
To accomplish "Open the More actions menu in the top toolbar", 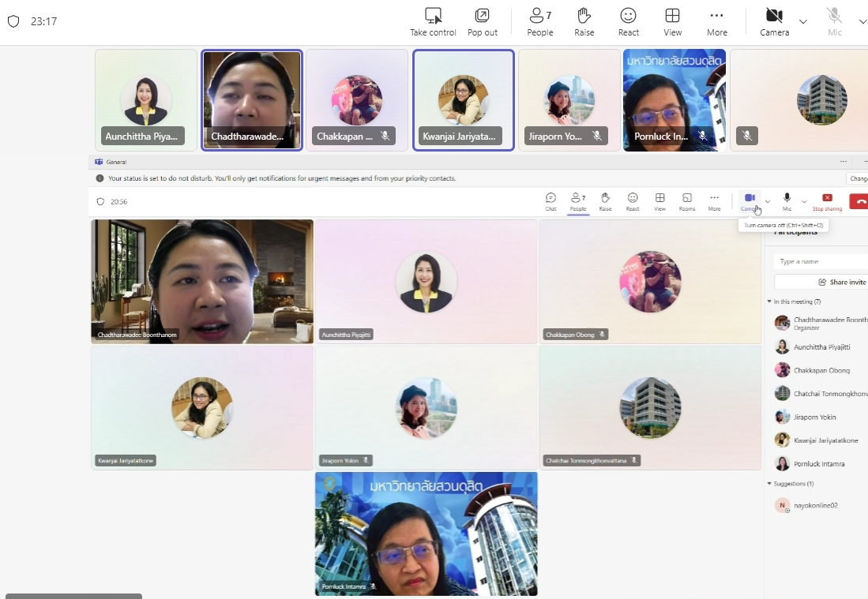I will pyautogui.click(x=717, y=22).
